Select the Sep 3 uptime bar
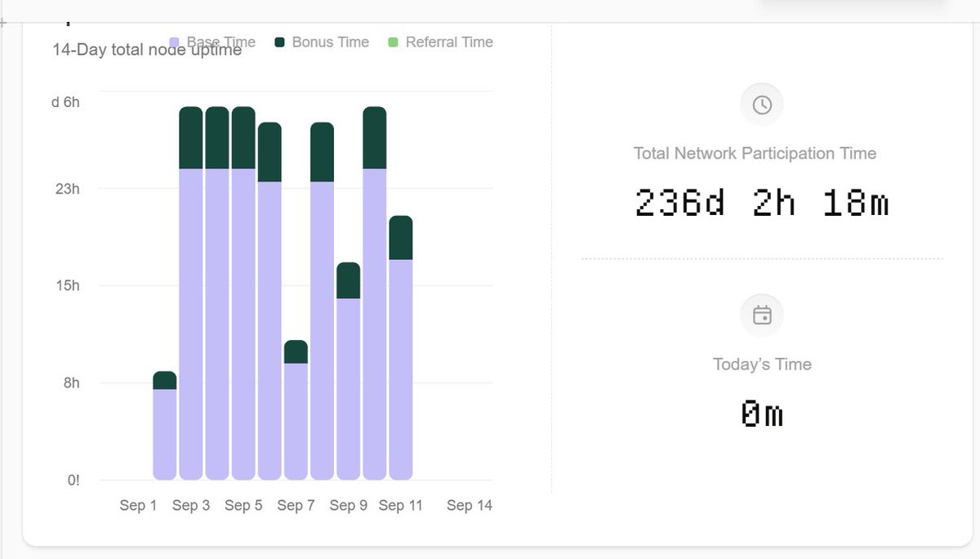Viewport: 980px width, 559px height. pyautogui.click(x=191, y=293)
